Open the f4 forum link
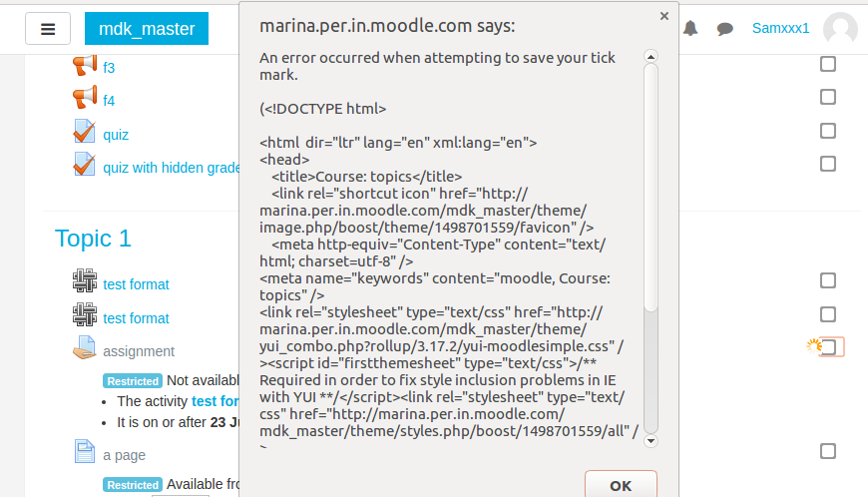This screenshot has height=497, width=868. point(109,101)
